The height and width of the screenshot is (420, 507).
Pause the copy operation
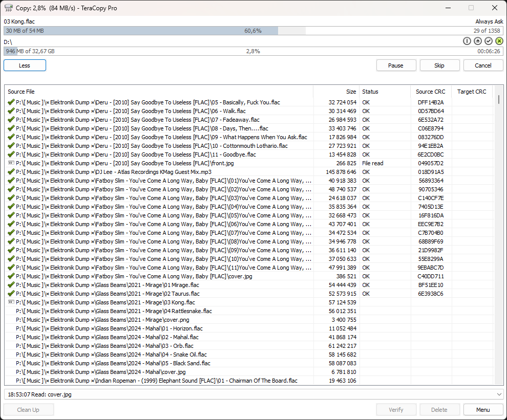[x=396, y=65]
